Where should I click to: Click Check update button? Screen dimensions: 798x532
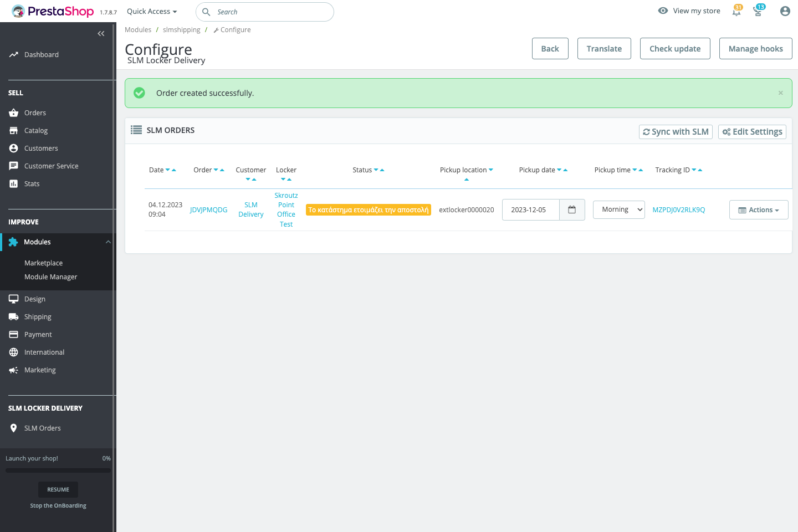675,48
